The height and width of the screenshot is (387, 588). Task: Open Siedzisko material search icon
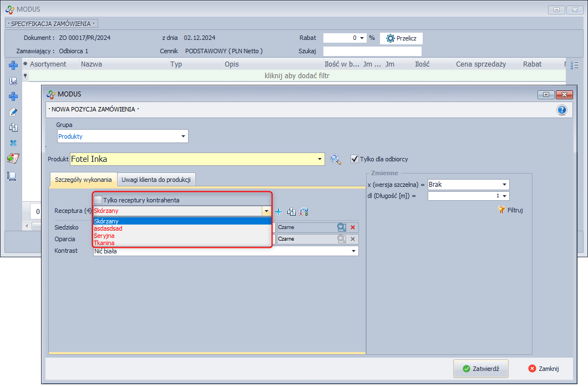[342, 227]
